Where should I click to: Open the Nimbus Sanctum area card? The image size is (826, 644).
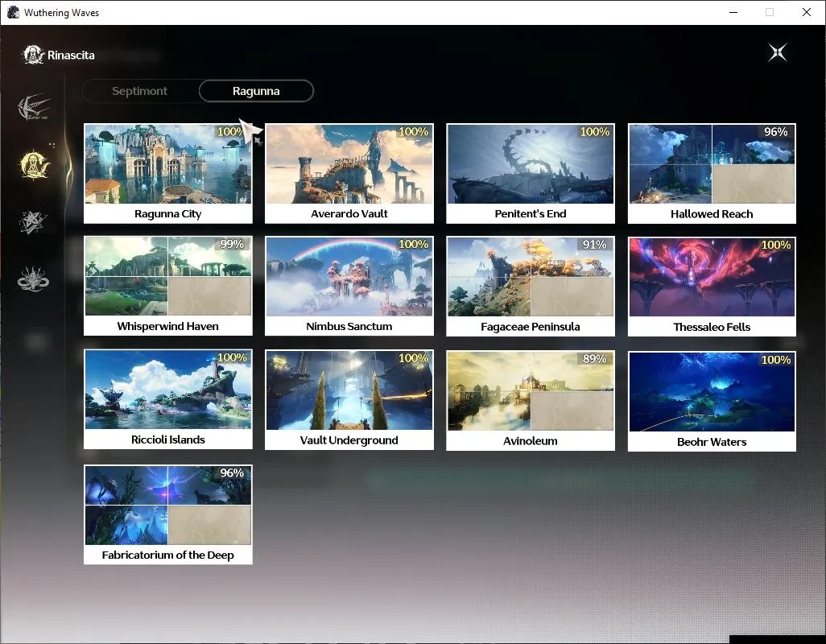pyautogui.click(x=349, y=286)
